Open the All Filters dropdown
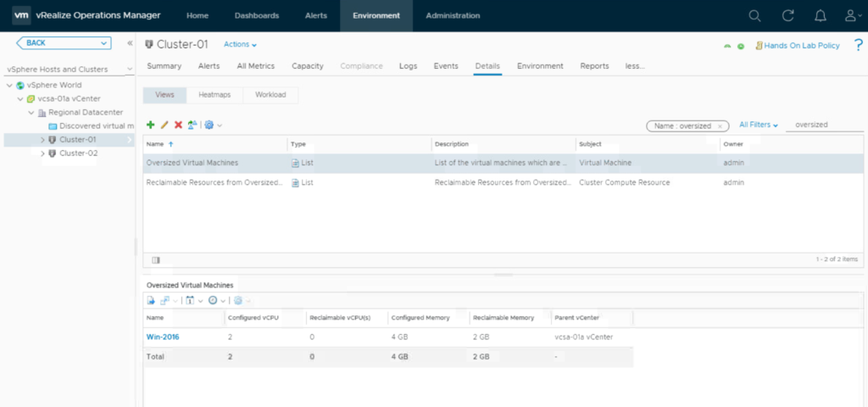 758,125
